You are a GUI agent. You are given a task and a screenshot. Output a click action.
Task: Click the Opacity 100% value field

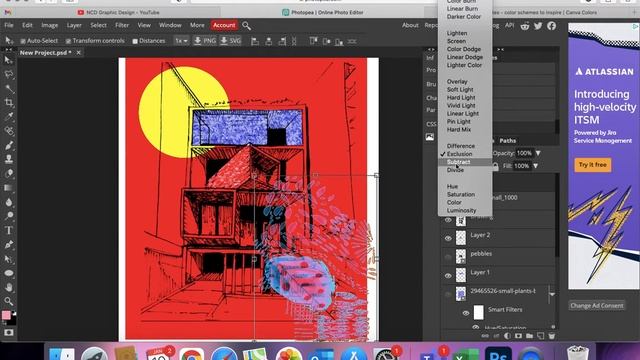click(524, 153)
